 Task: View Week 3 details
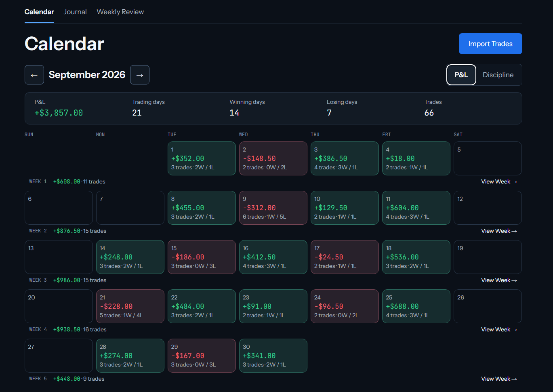coord(499,280)
